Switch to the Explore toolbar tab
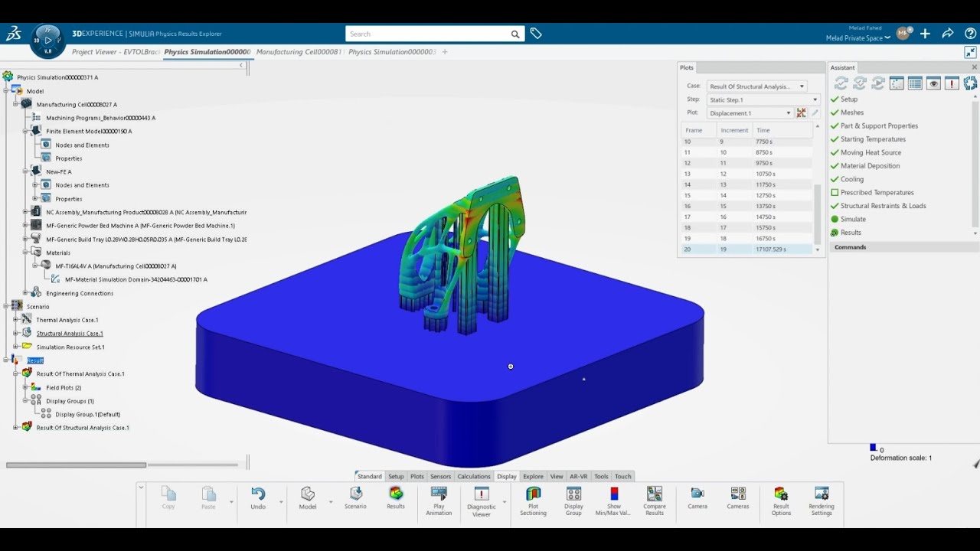Image resolution: width=980 pixels, height=551 pixels. [533, 476]
